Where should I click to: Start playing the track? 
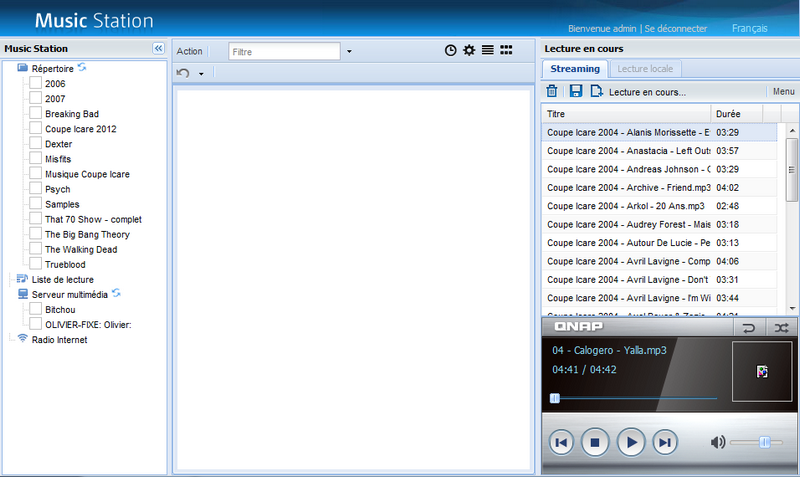tap(631, 442)
